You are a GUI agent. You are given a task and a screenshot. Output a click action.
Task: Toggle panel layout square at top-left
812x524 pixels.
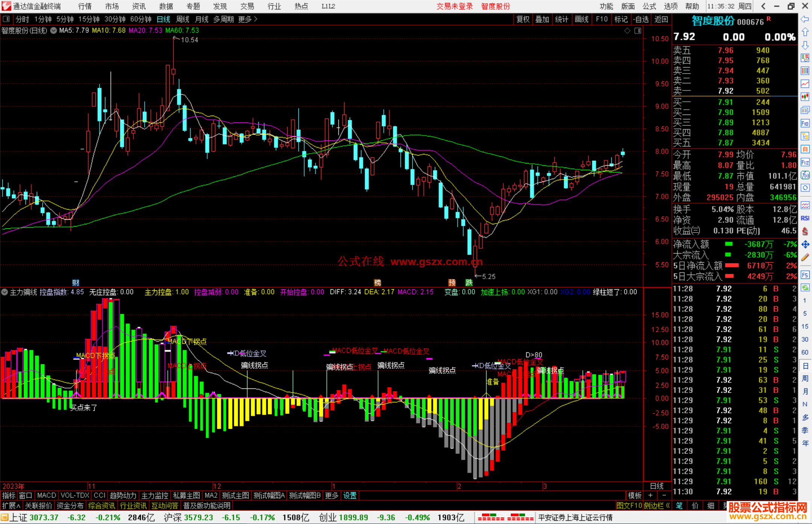click(6, 19)
